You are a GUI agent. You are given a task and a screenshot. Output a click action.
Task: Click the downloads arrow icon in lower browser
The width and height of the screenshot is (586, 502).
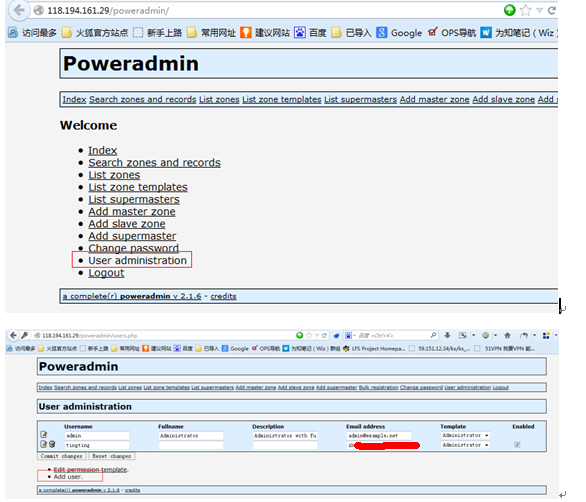tap(447, 335)
